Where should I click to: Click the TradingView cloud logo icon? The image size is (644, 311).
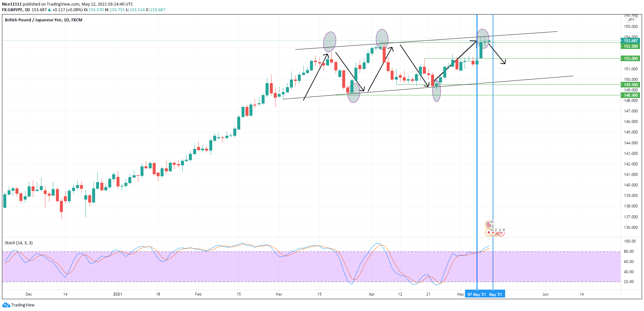(6, 305)
